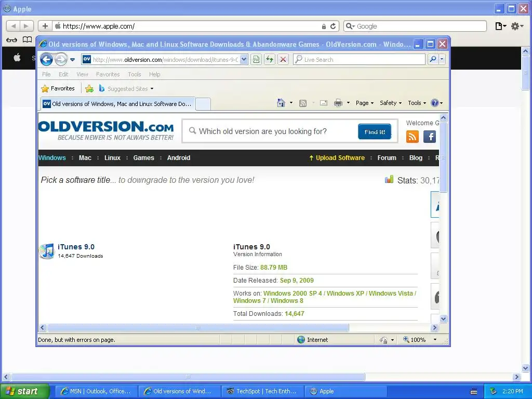
Task: Open the Favorites star button
Action: (x=58, y=88)
